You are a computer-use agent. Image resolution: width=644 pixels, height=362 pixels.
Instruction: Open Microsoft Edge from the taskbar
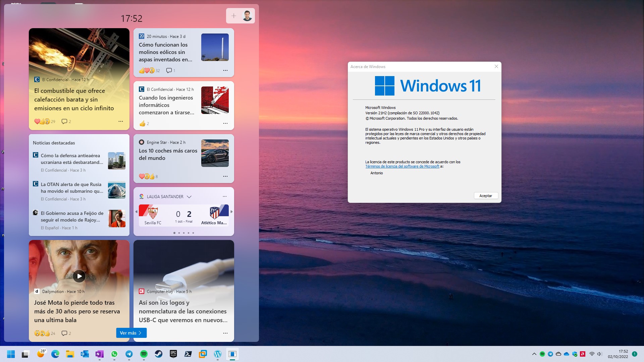click(x=55, y=354)
